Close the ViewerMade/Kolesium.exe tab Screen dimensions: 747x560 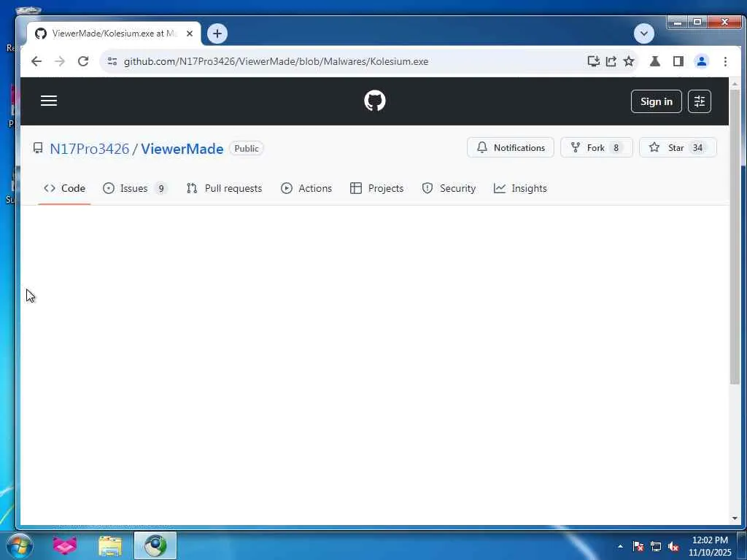(189, 34)
